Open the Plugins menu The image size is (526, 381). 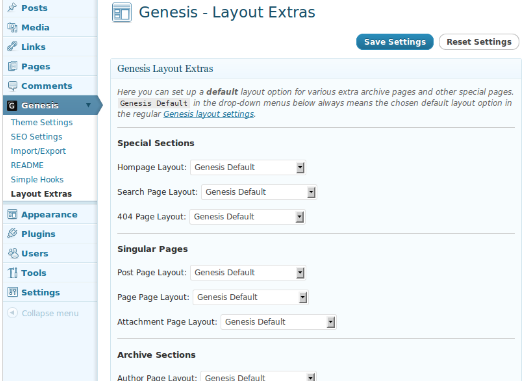coord(38,234)
